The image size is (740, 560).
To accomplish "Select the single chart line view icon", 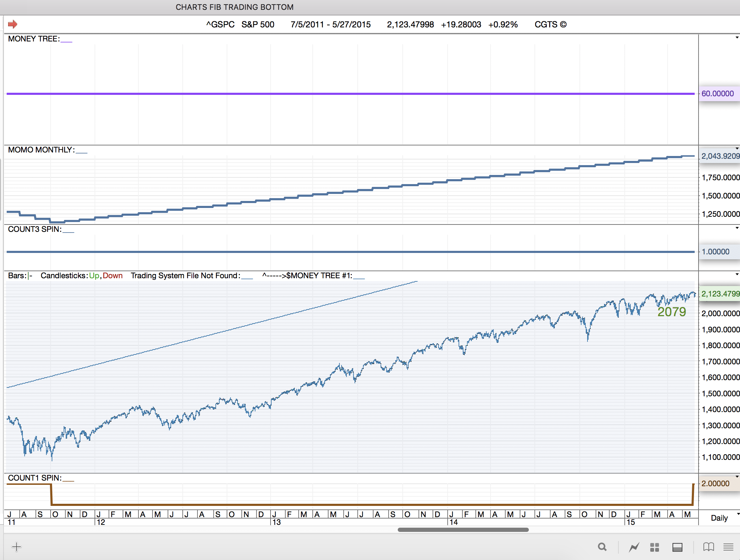I will 634,547.
